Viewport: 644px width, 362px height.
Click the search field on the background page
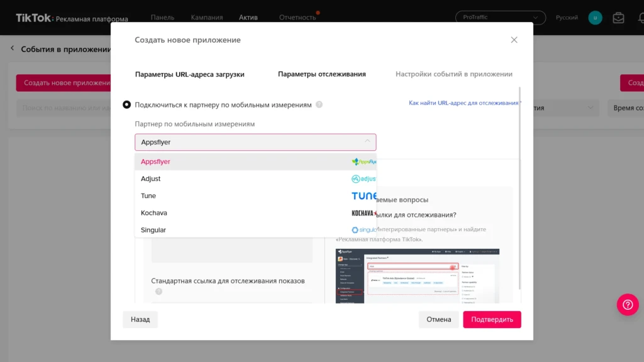tap(64, 108)
